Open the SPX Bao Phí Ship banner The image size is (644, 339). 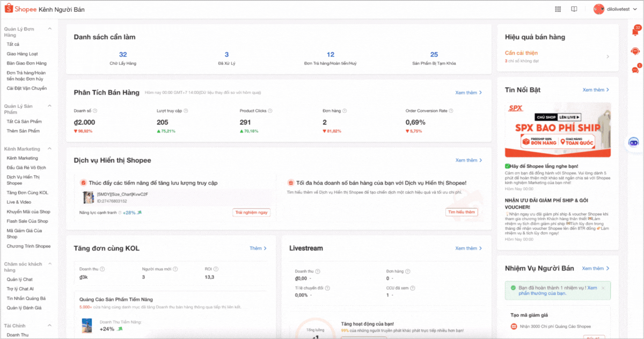coord(558,129)
